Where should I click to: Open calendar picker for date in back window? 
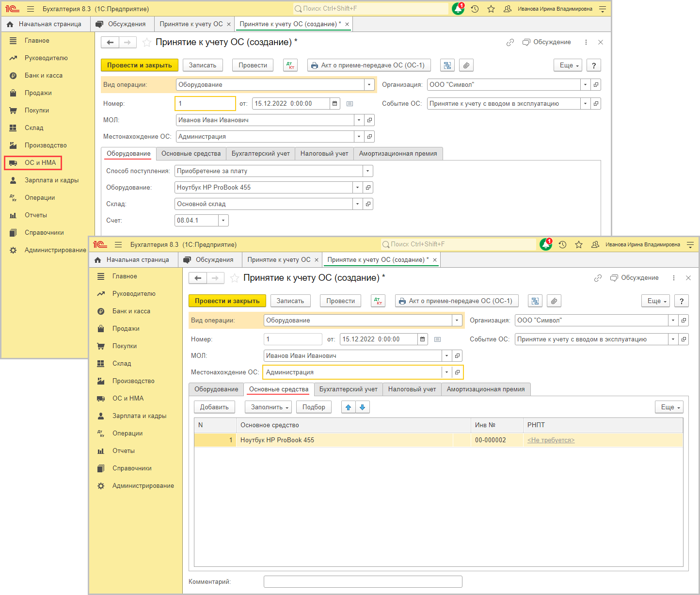click(x=334, y=103)
